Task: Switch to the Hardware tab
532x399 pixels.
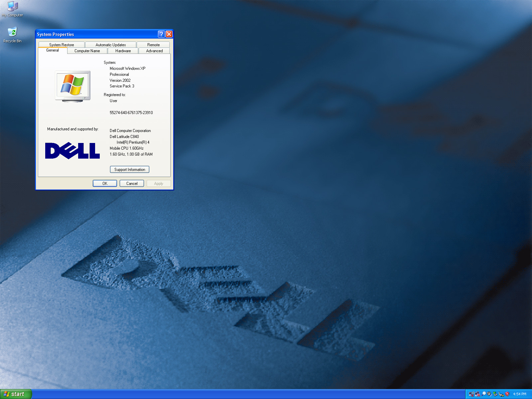Action: tap(123, 51)
